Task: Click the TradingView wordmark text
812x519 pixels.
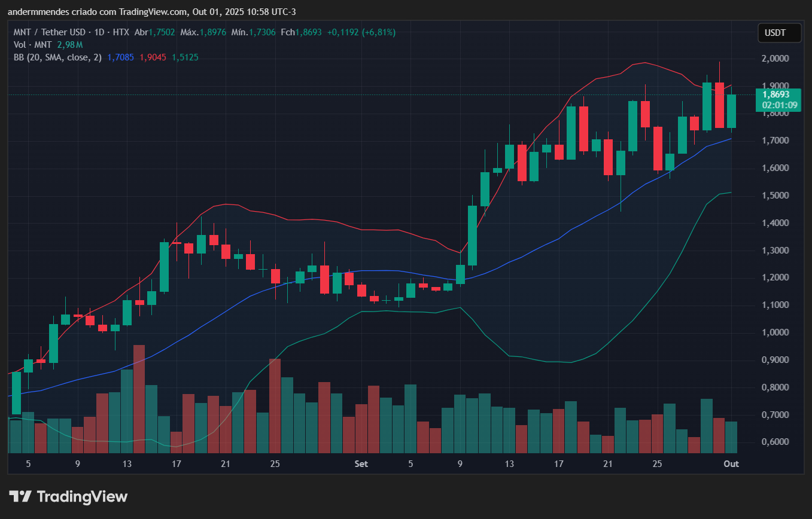Action: pyautogui.click(x=82, y=496)
